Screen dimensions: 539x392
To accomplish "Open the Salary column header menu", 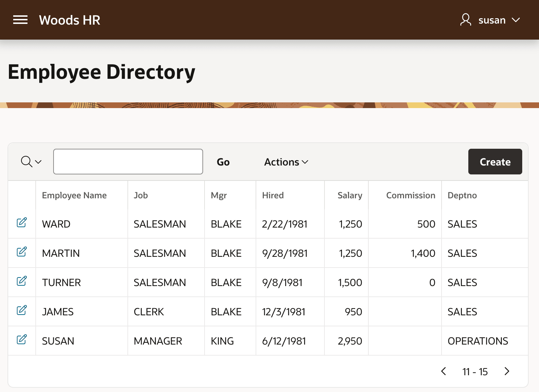I will (x=350, y=195).
